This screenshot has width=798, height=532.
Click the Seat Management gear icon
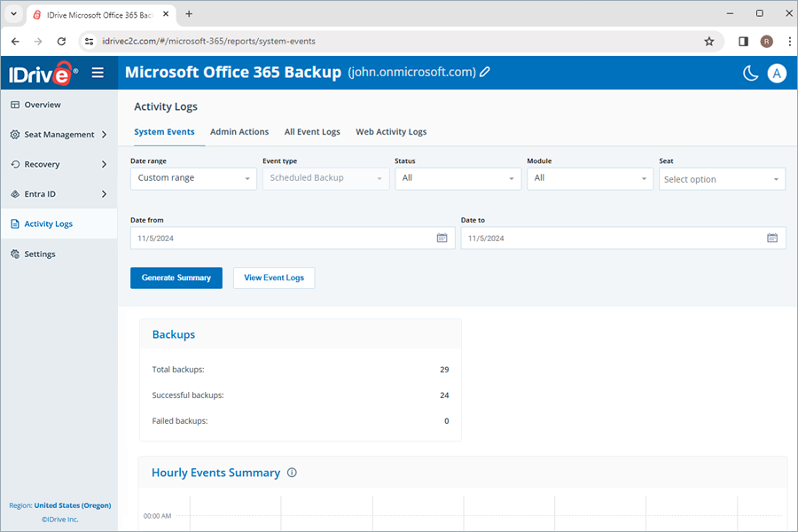(15, 135)
